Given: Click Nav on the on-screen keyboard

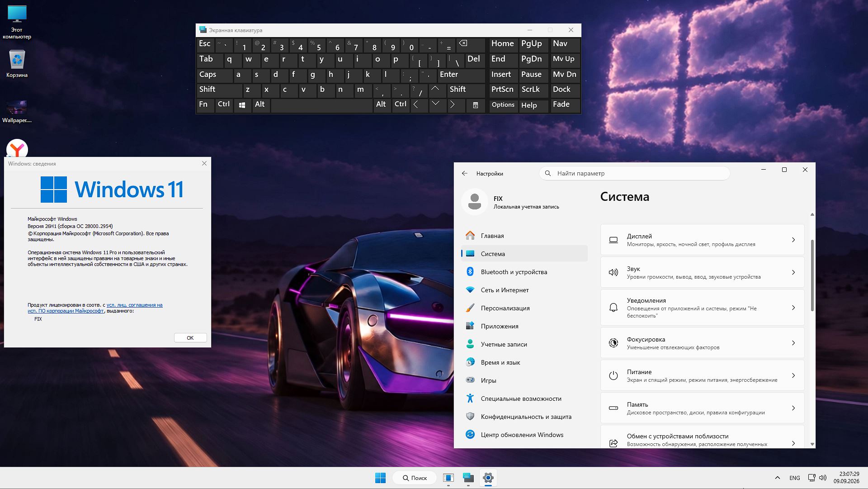Looking at the screenshot, I should click(x=565, y=44).
